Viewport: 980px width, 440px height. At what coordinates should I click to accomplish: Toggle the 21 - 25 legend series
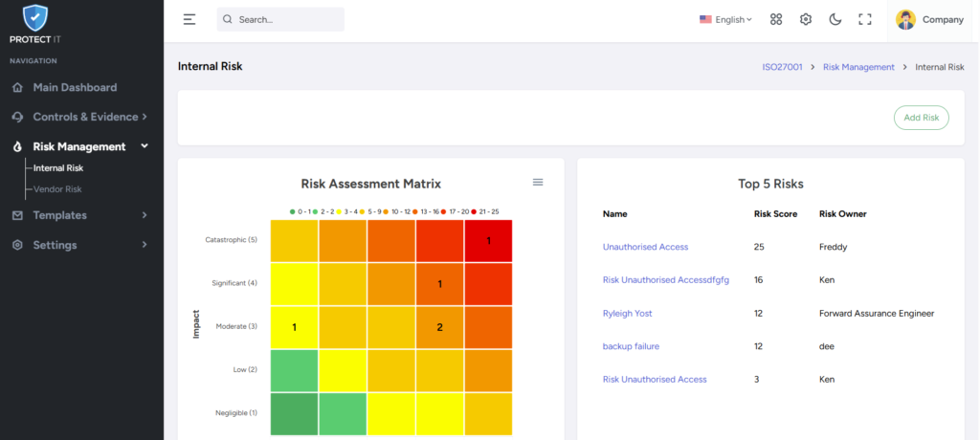pyautogui.click(x=485, y=212)
